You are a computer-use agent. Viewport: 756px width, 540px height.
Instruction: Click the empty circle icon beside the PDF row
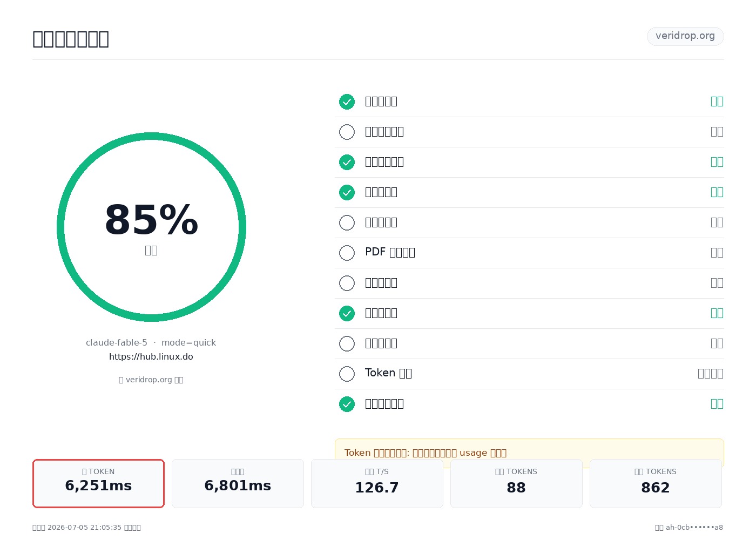coord(347,253)
